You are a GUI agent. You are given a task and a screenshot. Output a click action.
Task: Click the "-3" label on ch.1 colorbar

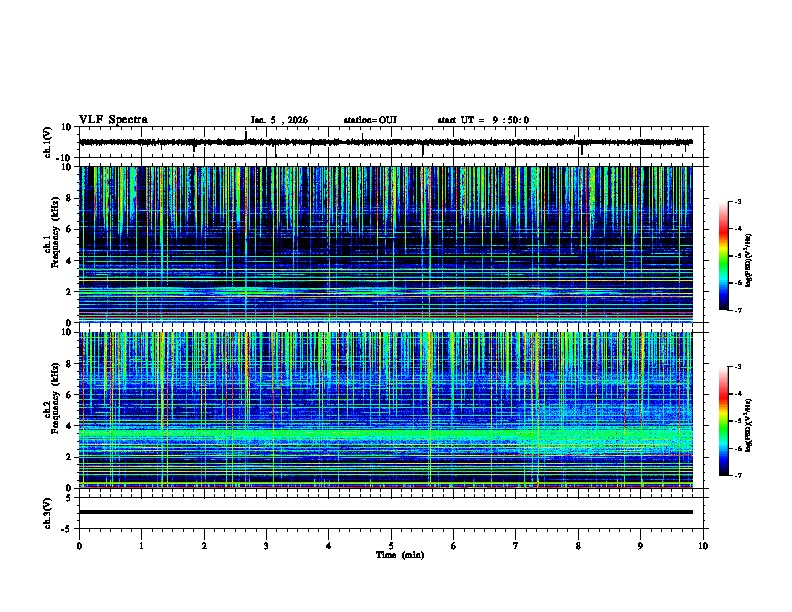point(738,201)
